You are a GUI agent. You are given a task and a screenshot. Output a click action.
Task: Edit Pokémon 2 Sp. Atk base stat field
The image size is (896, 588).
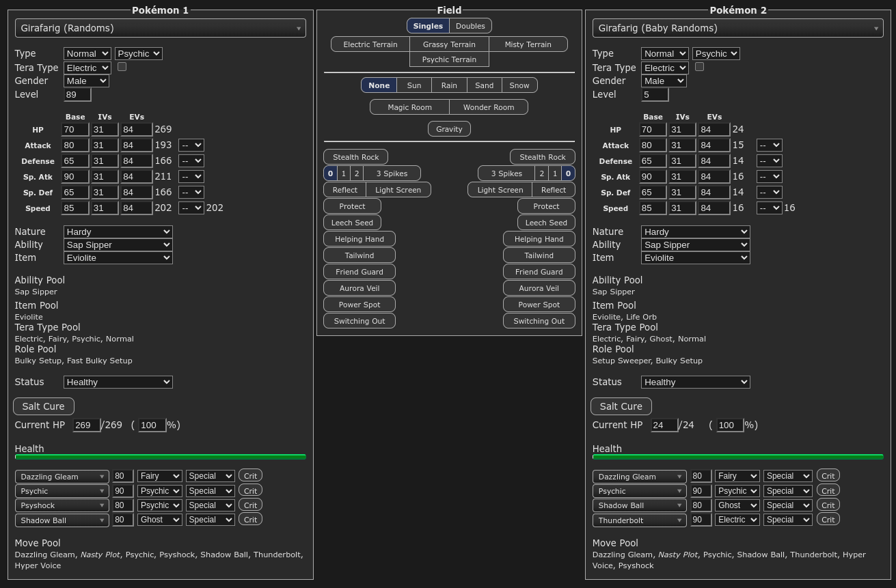653,177
